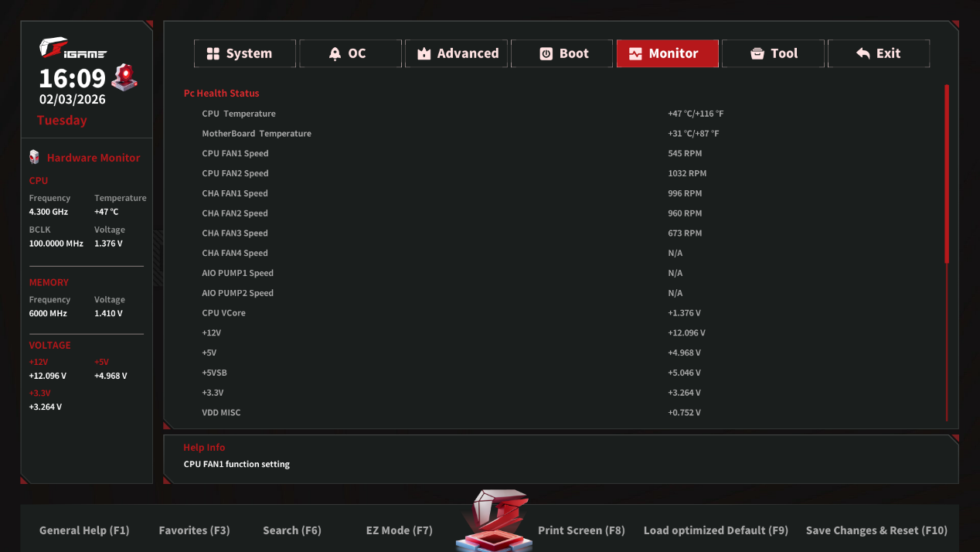Click the OC tab's rocket icon
Screen dimensions: 980x552
(335, 53)
